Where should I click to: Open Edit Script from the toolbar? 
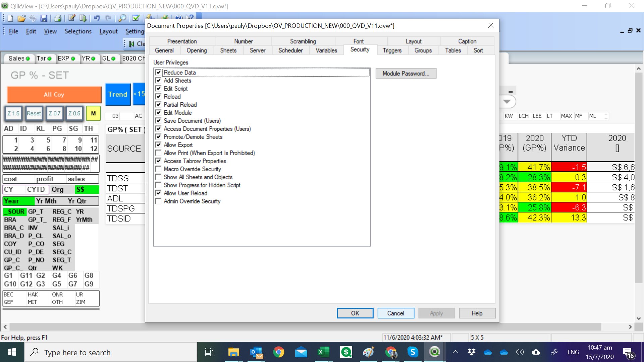72,18
